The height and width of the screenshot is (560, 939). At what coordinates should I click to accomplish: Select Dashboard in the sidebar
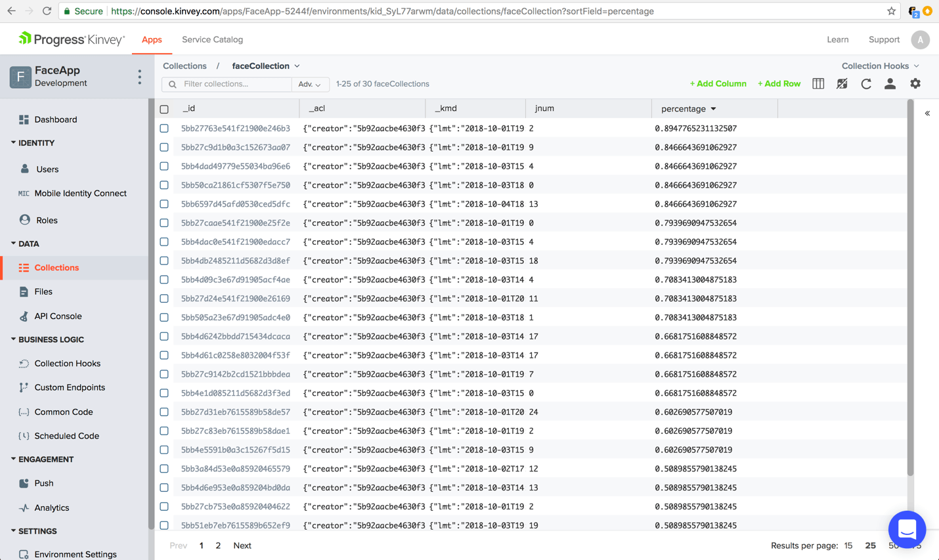tap(56, 119)
